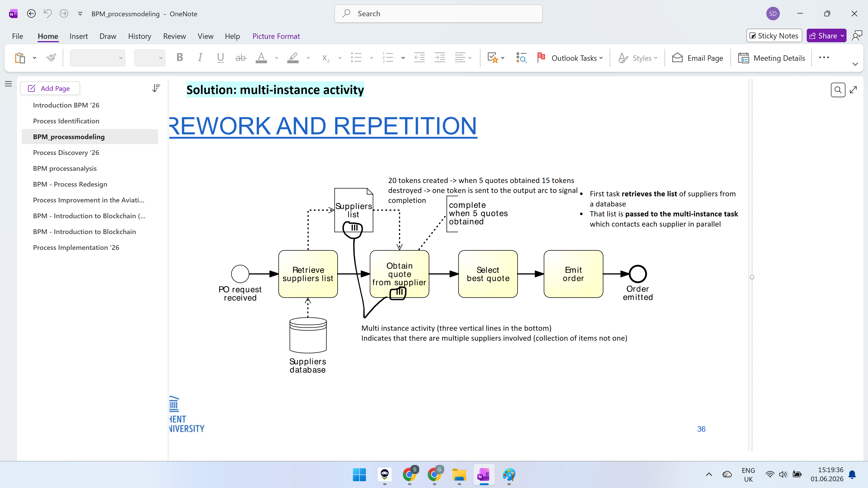Select the Format Painter icon
868x488 pixels.
point(51,58)
